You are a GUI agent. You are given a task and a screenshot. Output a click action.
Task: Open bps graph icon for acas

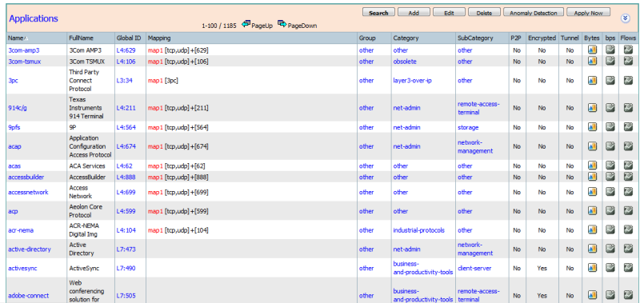pos(610,165)
